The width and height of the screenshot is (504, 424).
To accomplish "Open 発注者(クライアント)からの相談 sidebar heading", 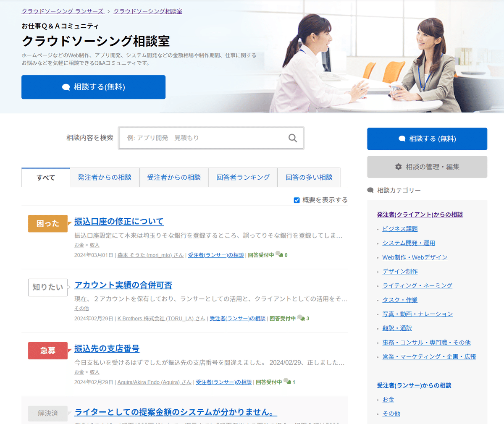I will point(420,215).
